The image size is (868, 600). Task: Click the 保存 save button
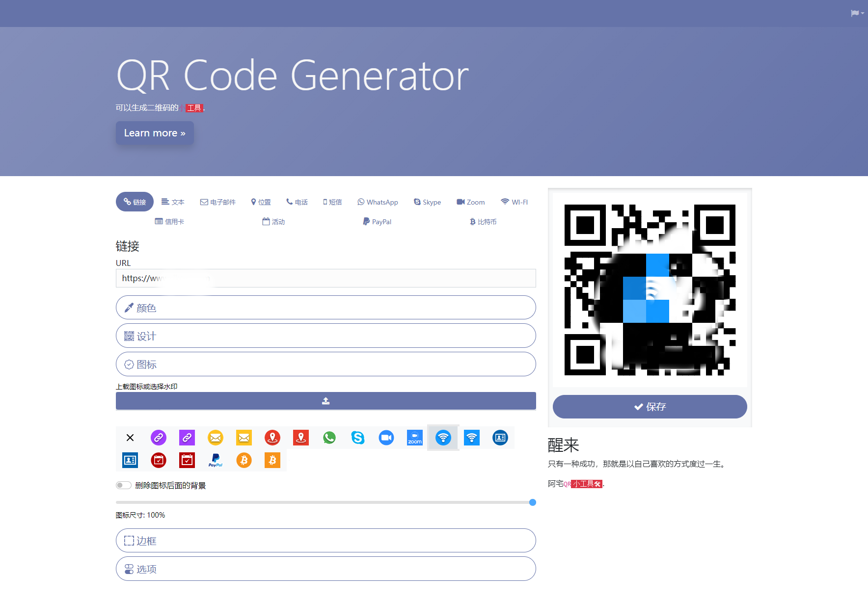650,407
